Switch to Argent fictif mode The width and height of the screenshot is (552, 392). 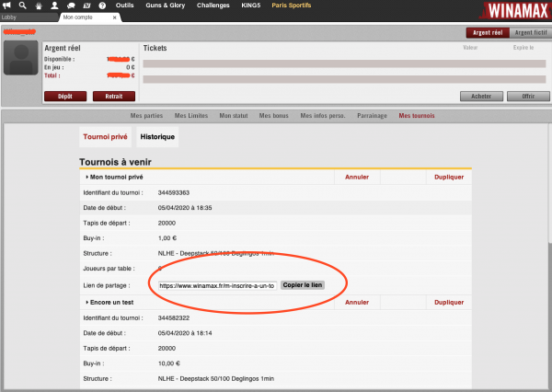click(x=531, y=33)
